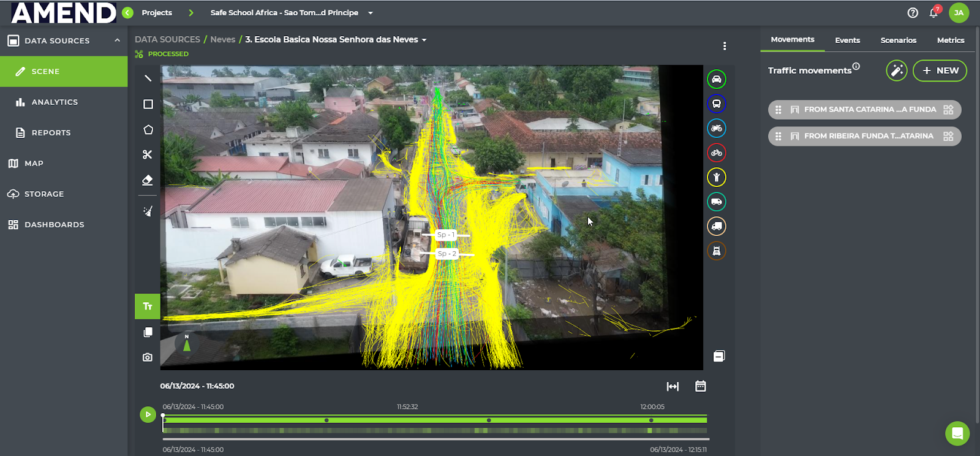Open the JA user avatar menu
The height and width of the screenshot is (456, 980).
point(959,13)
